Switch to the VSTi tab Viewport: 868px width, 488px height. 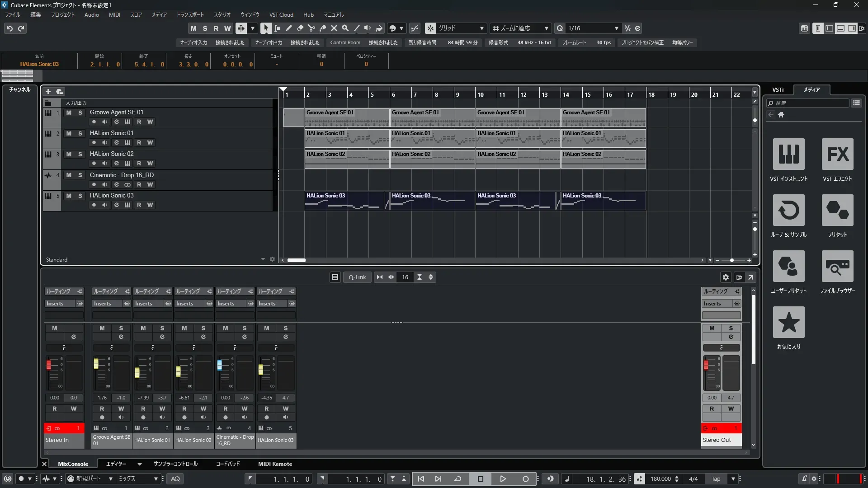coord(778,89)
